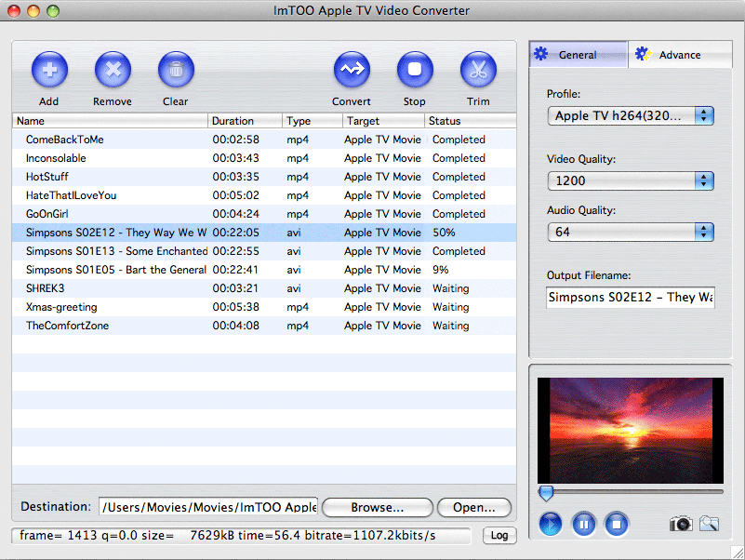The width and height of the screenshot is (745, 560).
Task: Click the SHREK3 Waiting status
Action: pyautogui.click(x=450, y=288)
